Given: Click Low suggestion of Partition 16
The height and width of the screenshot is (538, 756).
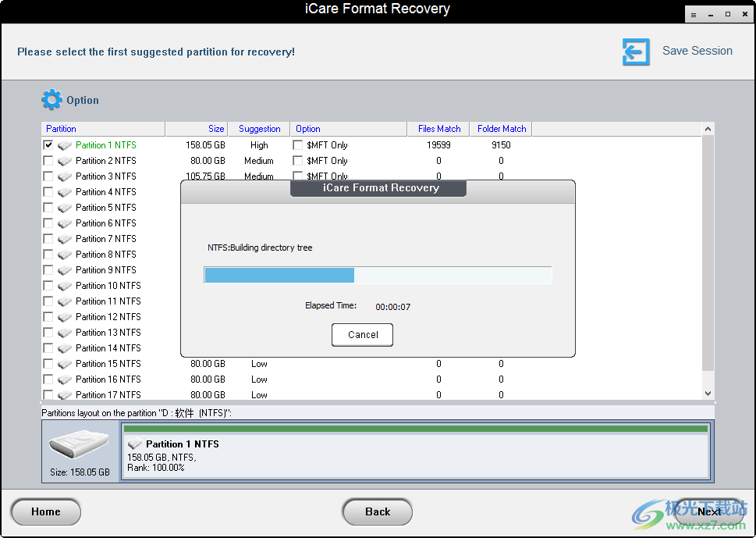Looking at the screenshot, I should pyautogui.click(x=259, y=379).
